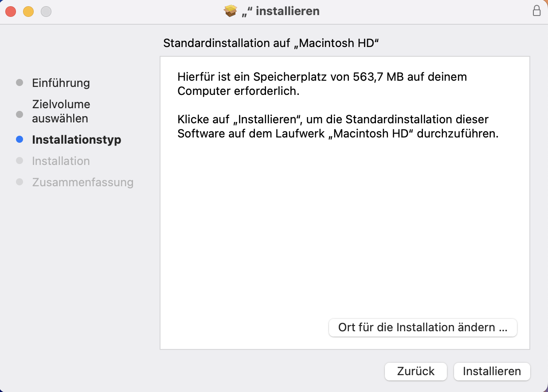Click the Installation step label in sidebar

pyautogui.click(x=61, y=161)
